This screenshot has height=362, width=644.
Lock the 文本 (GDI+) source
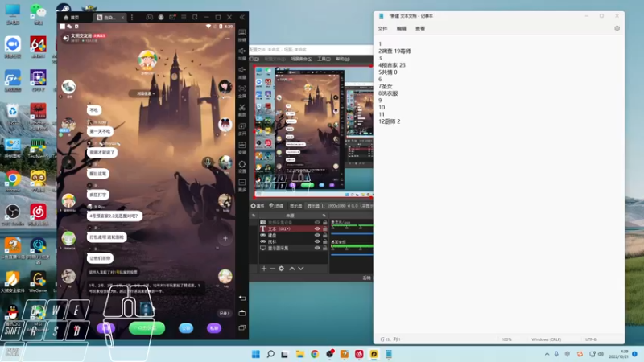(325, 228)
